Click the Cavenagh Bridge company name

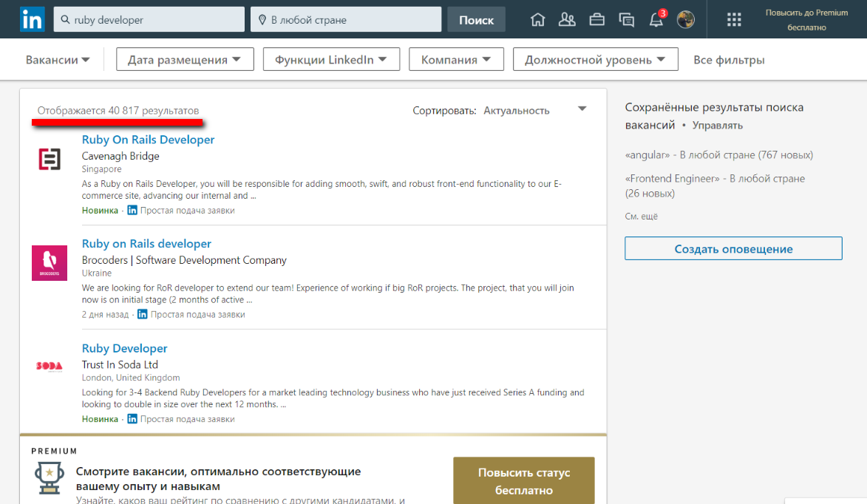coord(120,156)
